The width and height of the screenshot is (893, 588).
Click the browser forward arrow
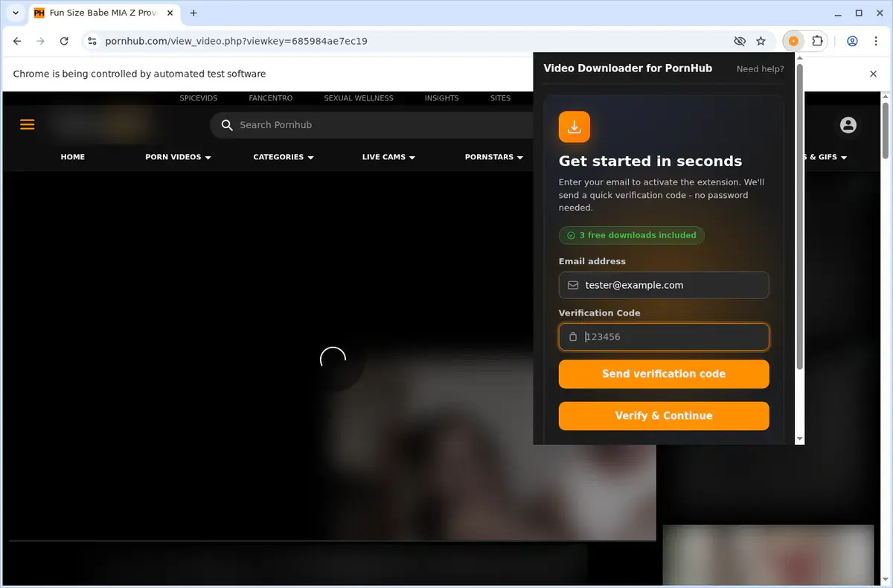click(41, 42)
